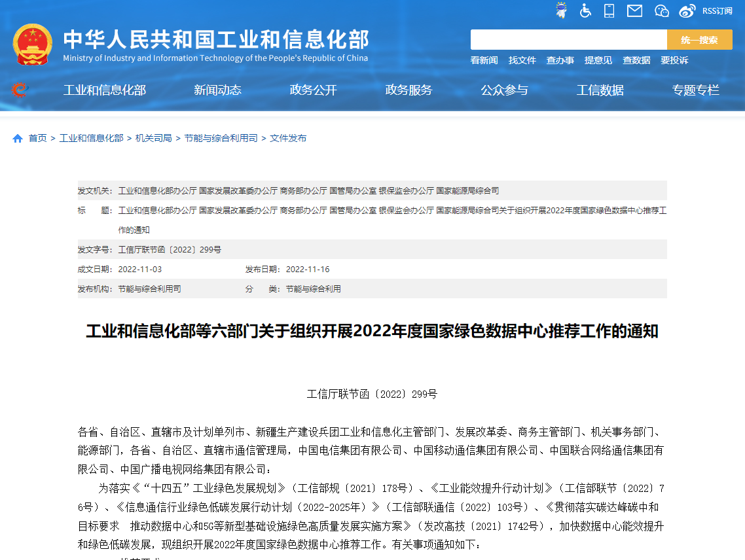Open the 政务服务 navigation menu
The height and width of the screenshot is (560, 745).
(409, 90)
